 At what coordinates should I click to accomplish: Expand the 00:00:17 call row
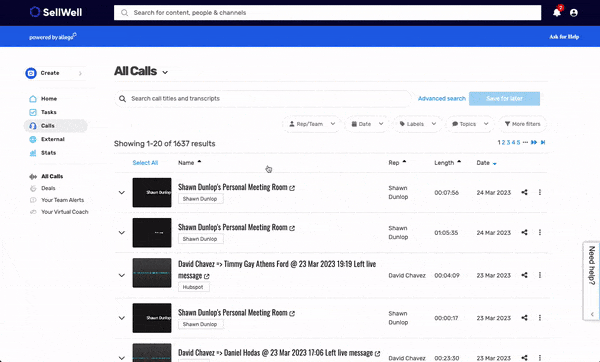tap(122, 318)
